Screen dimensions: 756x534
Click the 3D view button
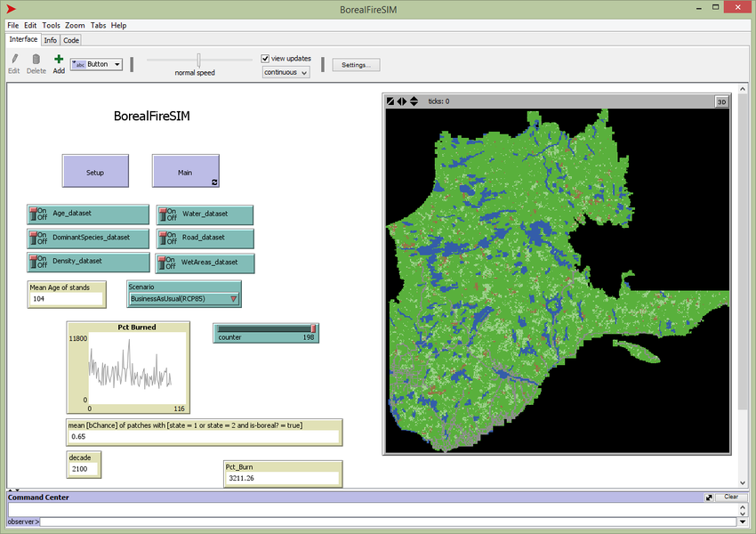click(x=721, y=101)
